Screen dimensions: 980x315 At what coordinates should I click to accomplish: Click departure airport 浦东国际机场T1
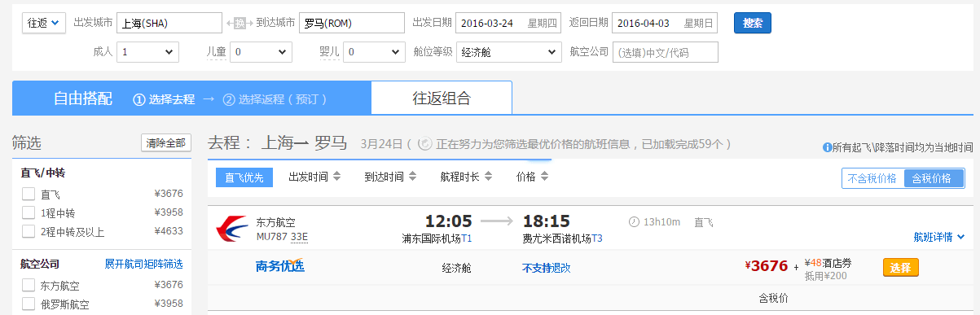click(437, 238)
